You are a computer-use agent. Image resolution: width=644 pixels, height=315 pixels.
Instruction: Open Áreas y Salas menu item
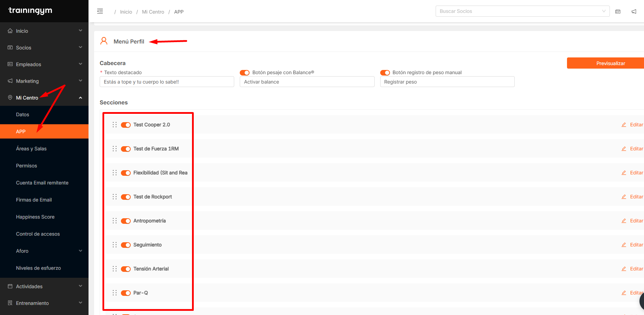31,149
